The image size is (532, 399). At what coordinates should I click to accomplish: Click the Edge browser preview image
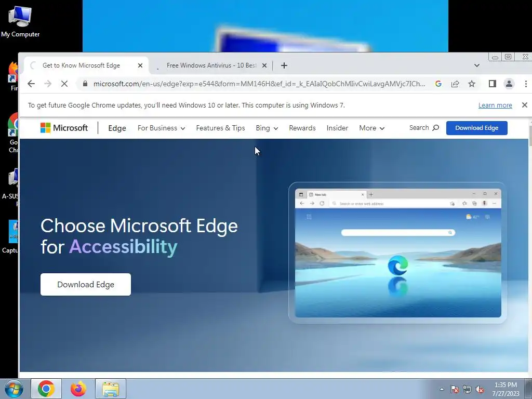(397, 253)
